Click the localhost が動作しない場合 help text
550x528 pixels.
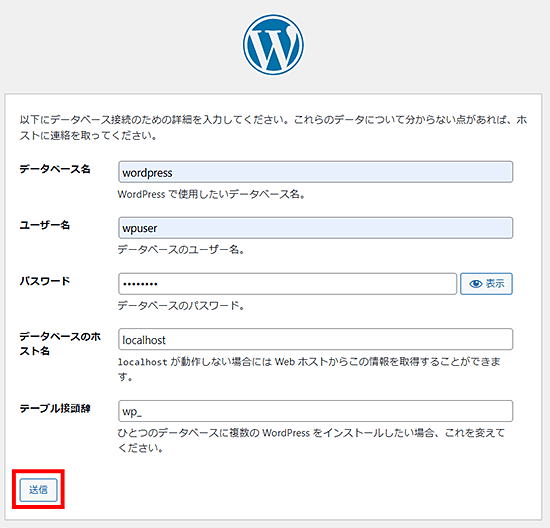tap(309, 369)
